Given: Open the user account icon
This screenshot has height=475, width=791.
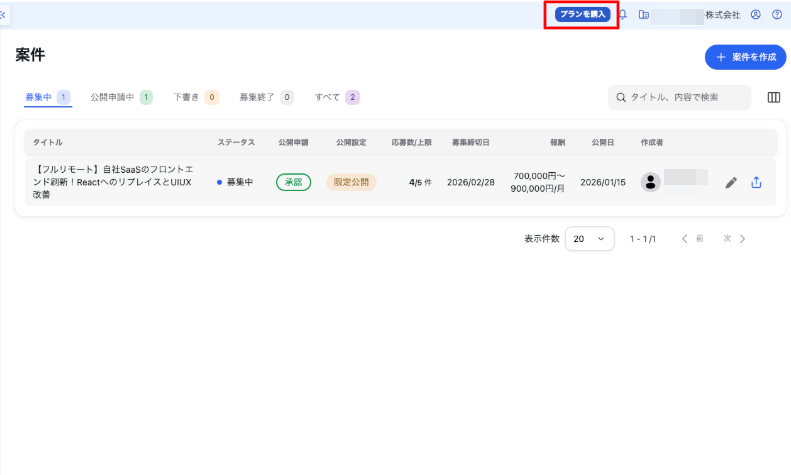Looking at the screenshot, I should point(755,15).
